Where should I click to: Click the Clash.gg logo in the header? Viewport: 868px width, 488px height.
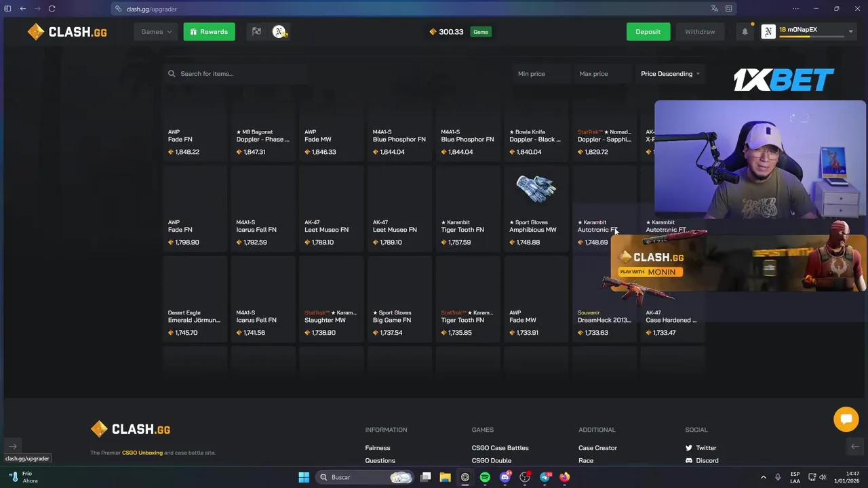pos(67,32)
